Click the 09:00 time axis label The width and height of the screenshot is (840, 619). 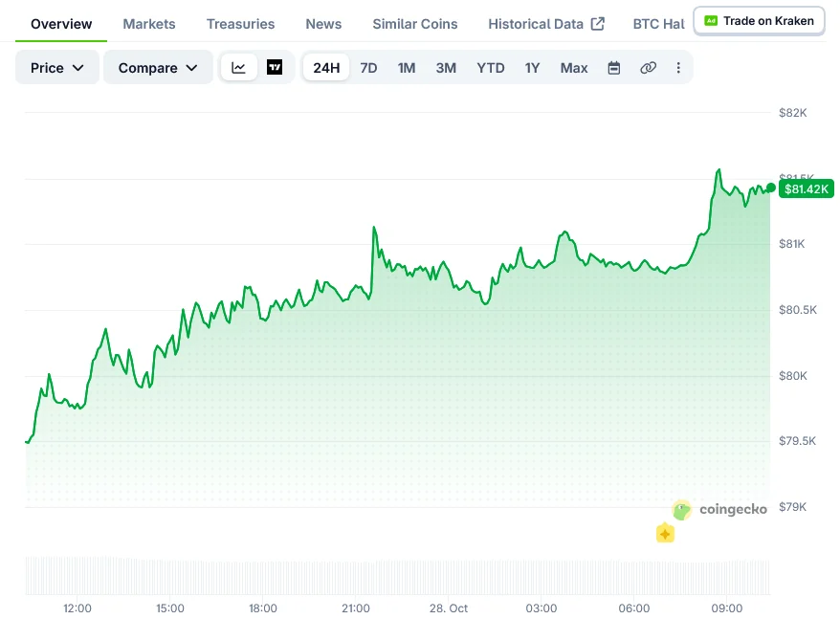726,608
